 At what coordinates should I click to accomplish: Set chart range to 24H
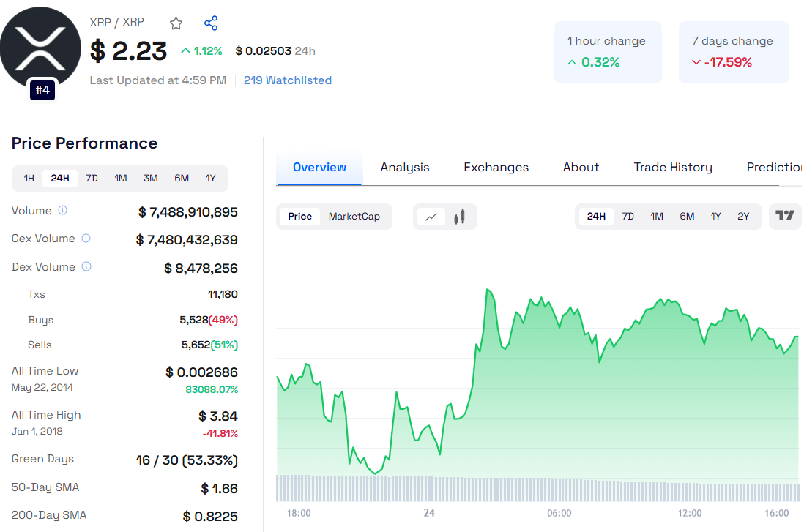(x=596, y=217)
